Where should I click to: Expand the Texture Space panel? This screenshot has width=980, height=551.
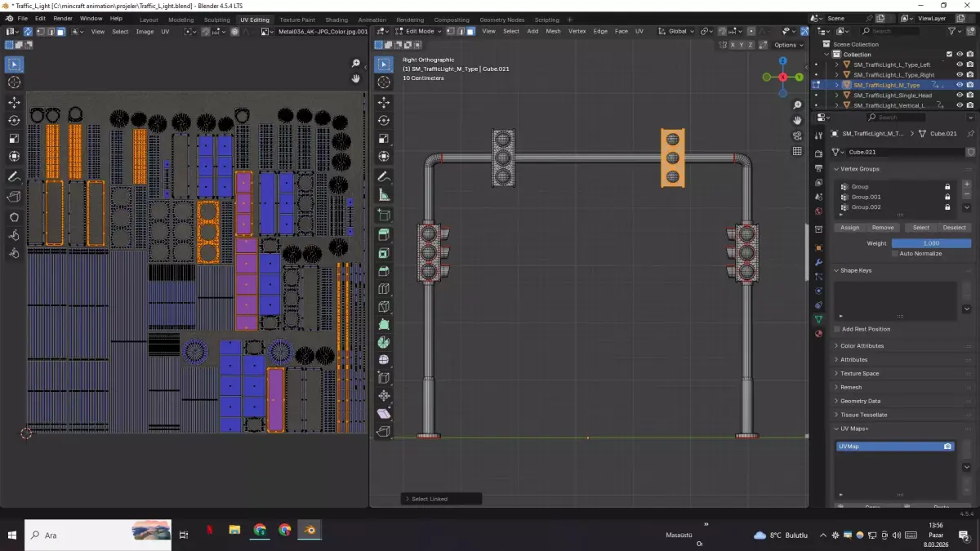(859, 373)
